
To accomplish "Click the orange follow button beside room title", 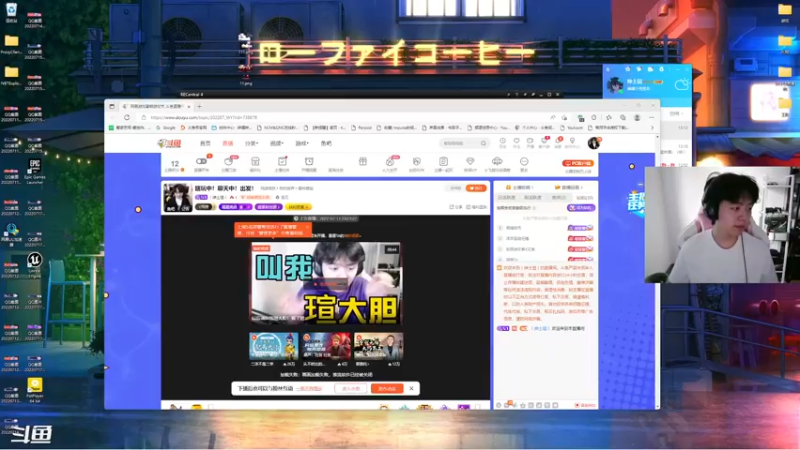I will pos(476,188).
